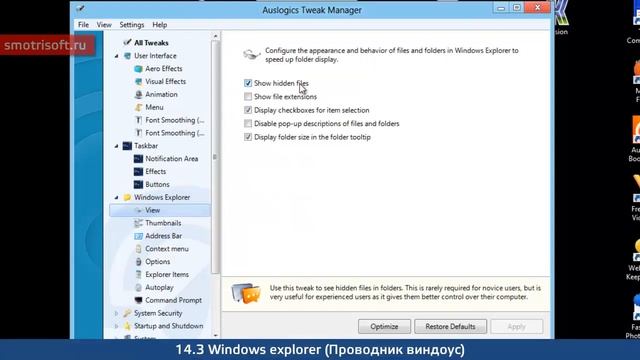Click the Thumbnails icon

click(x=138, y=223)
